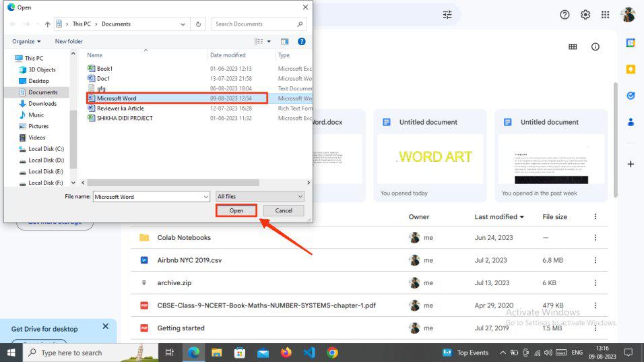This screenshot has height=362, width=644.
Task: Select the Reviewer ka Article file
Action: point(121,108)
